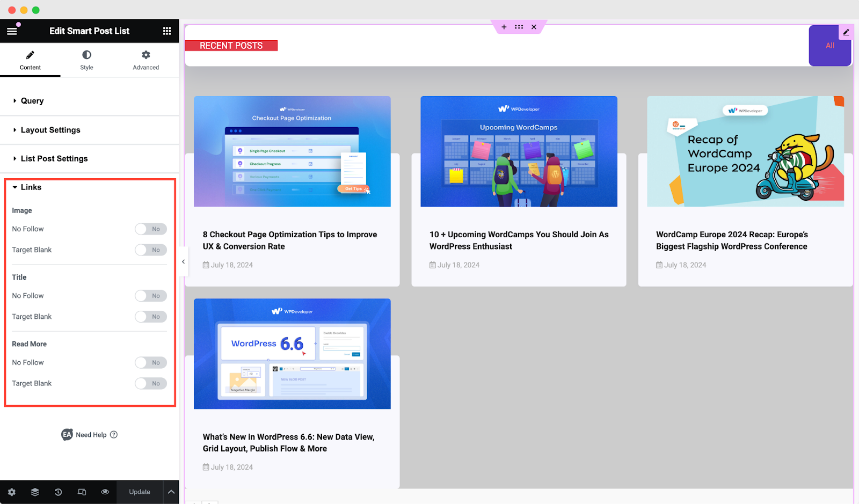Open post '8 Checkout Page Optimization Tips' title

point(290,240)
